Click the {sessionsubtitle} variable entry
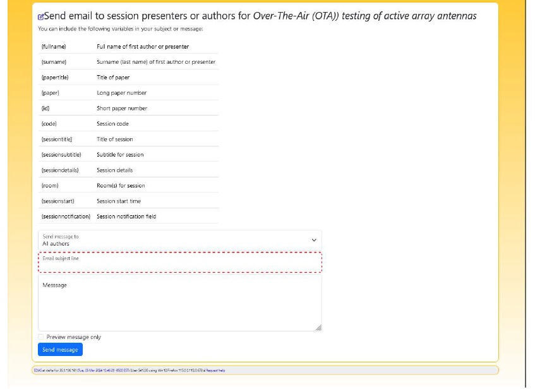The image size is (535, 392). [x=61, y=155]
